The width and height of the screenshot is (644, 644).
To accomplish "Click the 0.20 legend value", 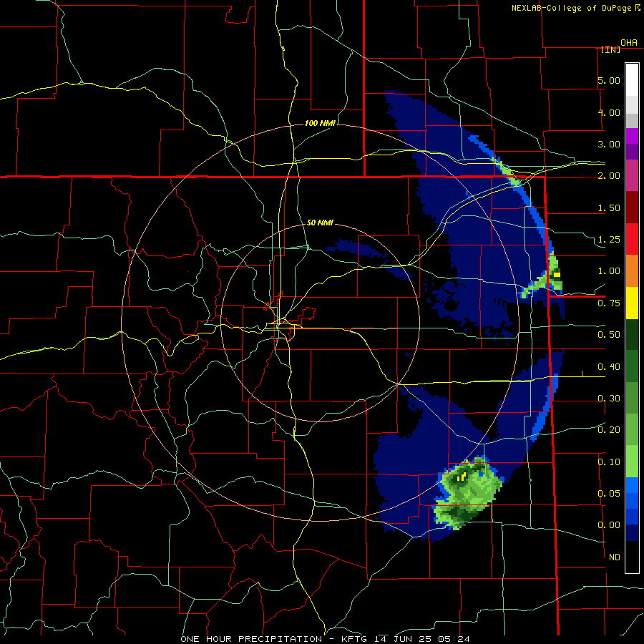I will [609, 430].
